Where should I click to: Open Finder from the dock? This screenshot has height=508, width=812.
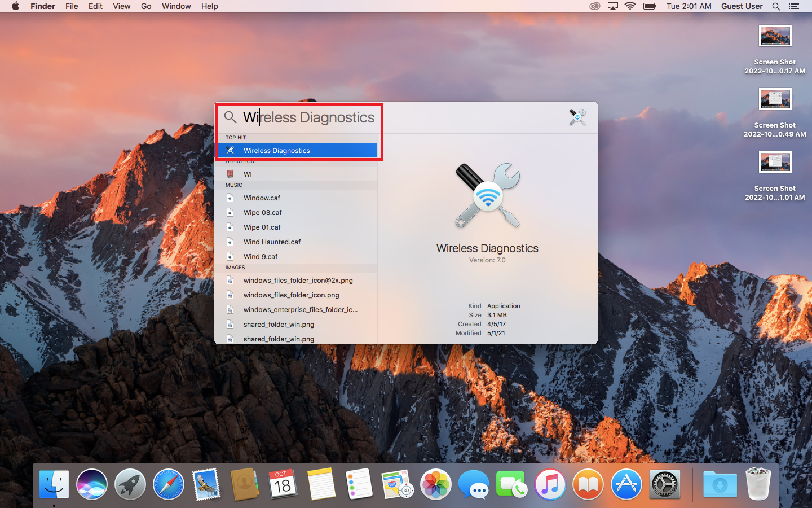point(54,484)
